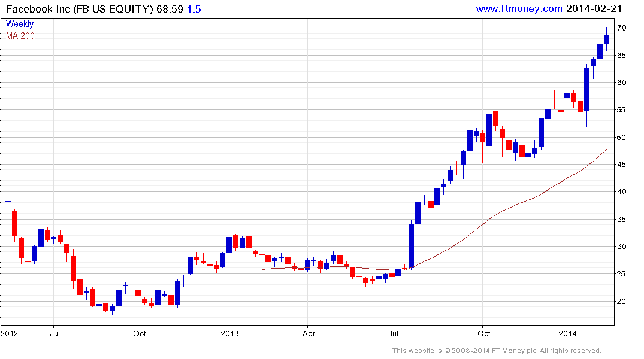Click the FT Money copyright notice
The width and height of the screenshot is (644, 359).
coord(497,351)
